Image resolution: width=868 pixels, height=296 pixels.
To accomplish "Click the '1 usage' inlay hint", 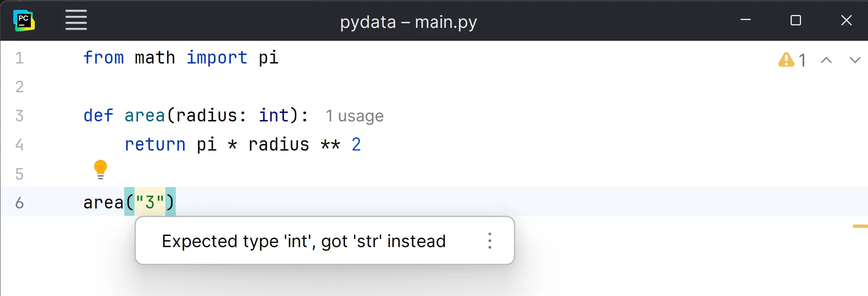I will click(x=355, y=116).
